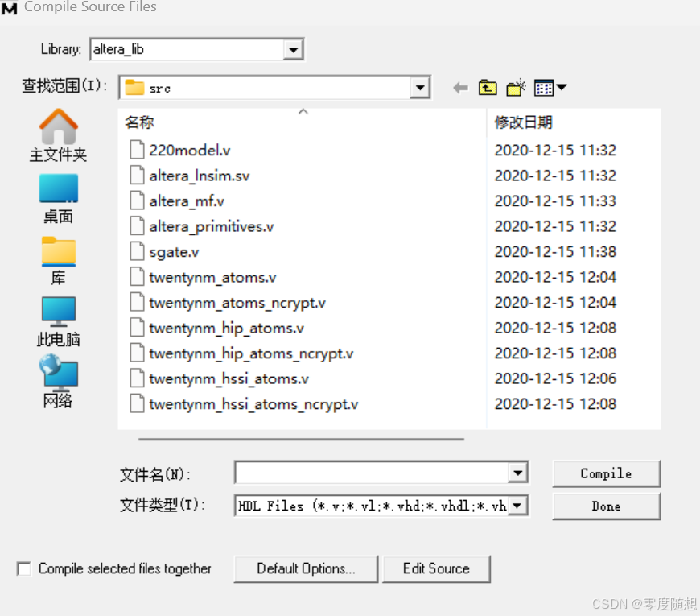Screen dimensions: 700x616
Task: Click the src folder icon in path box
Action: (x=134, y=88)
